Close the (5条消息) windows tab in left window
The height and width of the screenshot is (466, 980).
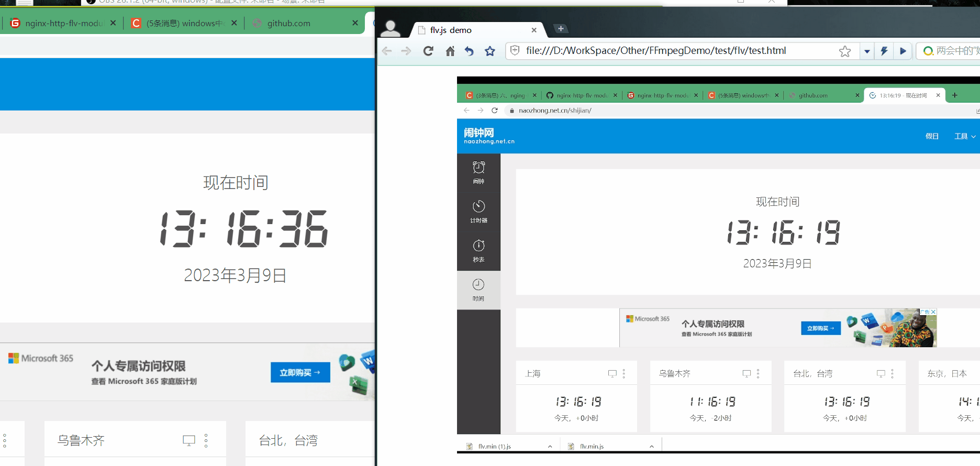[234, 23]
